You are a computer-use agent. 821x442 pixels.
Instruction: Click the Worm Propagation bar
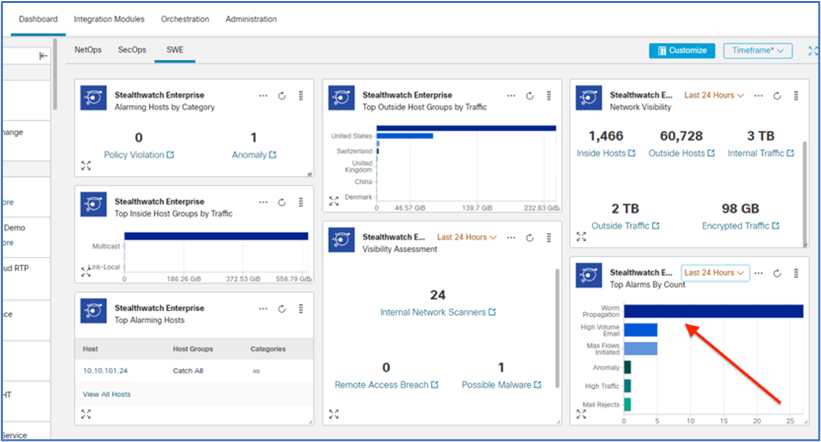coord(713,311)
